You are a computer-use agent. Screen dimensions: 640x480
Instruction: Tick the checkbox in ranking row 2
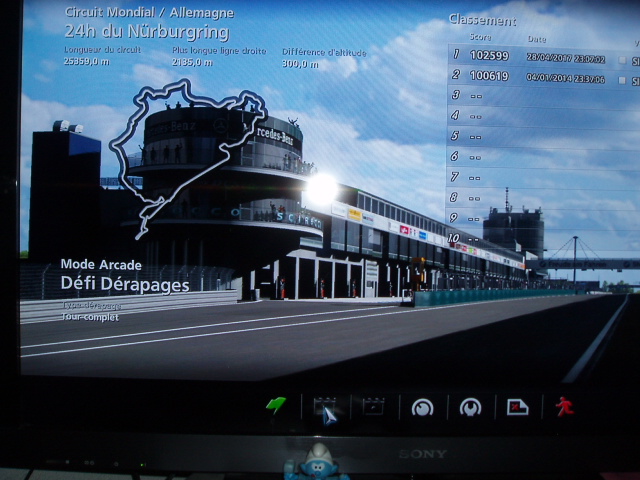click(x=622, y=77)
